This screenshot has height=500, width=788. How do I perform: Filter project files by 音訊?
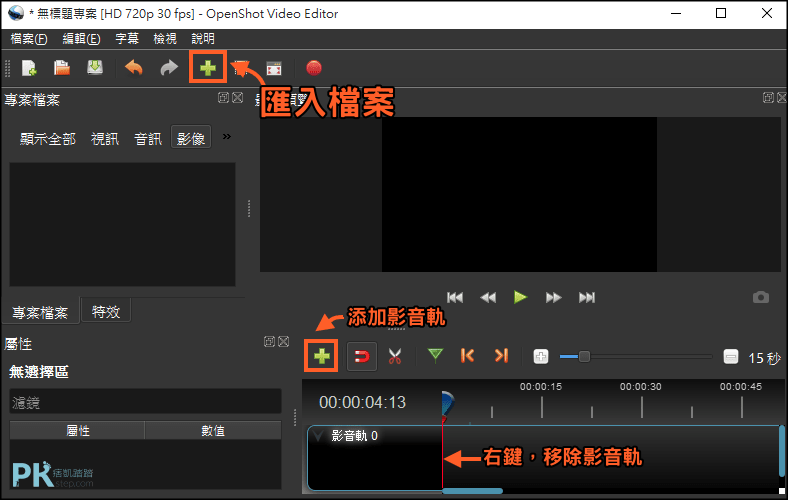pos(148,139)
